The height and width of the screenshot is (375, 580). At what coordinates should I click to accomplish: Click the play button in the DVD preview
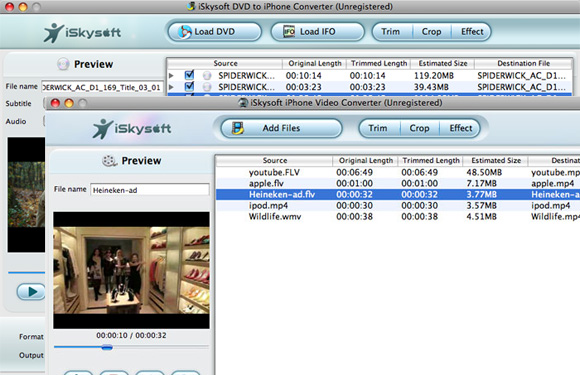[31, 292]
